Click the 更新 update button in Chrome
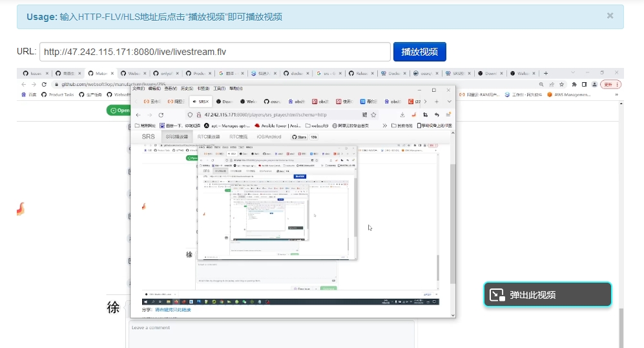Viewport: 644px width, 348px height. [610, 84]
